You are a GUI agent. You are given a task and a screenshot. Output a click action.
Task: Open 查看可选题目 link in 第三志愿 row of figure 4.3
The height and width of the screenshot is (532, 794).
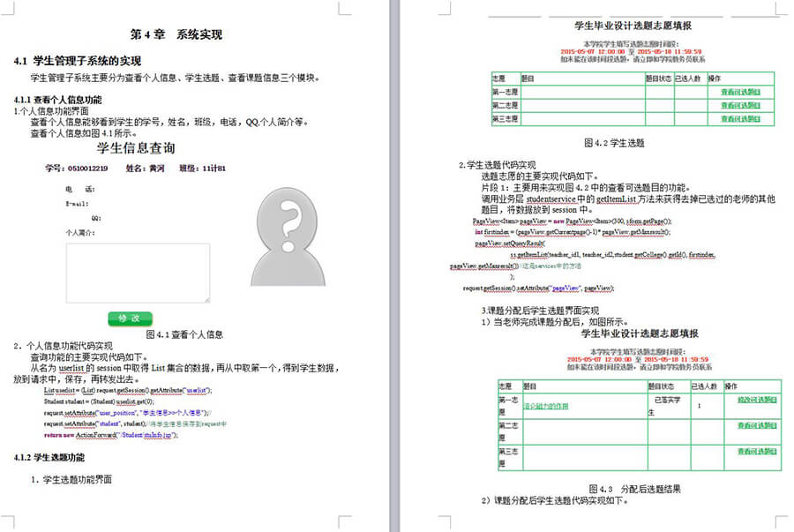coord(757,452)
